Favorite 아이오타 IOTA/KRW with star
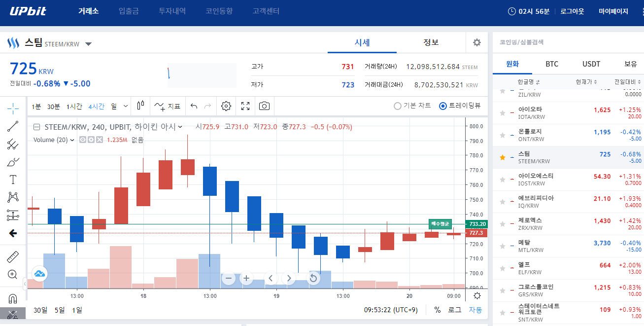The image size is (644, 326). (x=503, y=113)
